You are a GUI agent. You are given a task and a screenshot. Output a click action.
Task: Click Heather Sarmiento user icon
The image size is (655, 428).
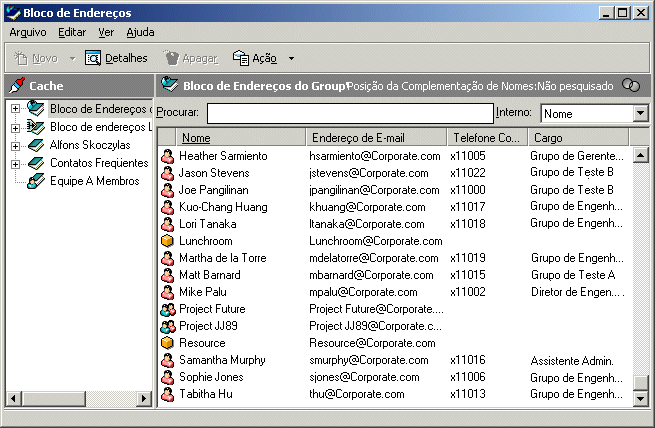(168, 156)
